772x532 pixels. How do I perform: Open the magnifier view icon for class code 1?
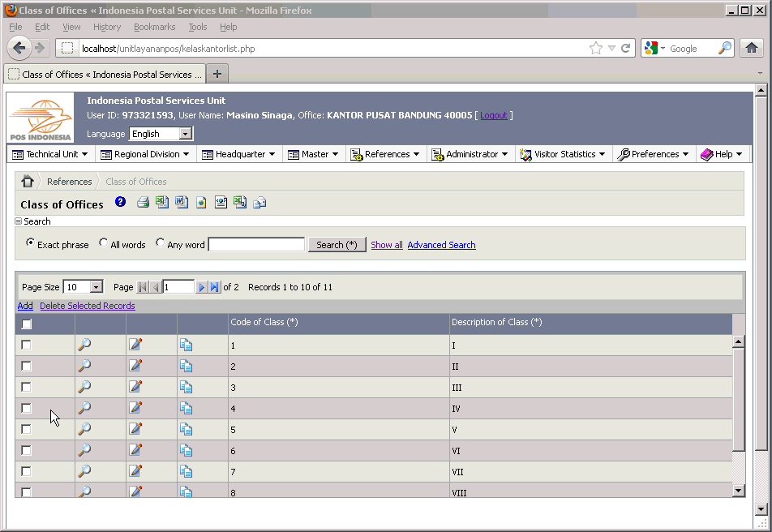tap(84, 345)
